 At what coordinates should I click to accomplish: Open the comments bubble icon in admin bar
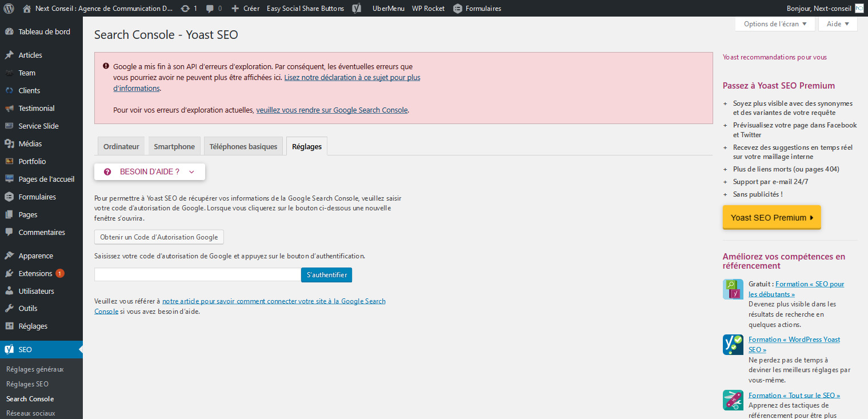210,9
